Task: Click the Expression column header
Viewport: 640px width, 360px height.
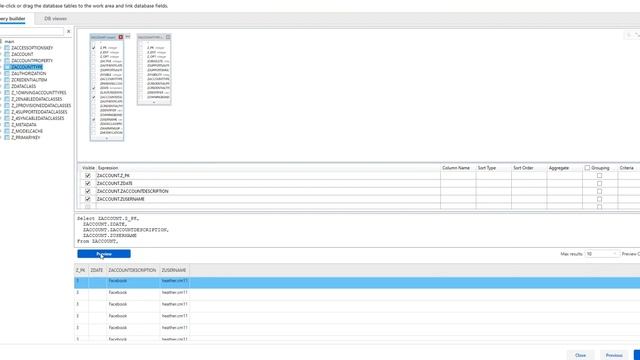Action: coord(108,168)
